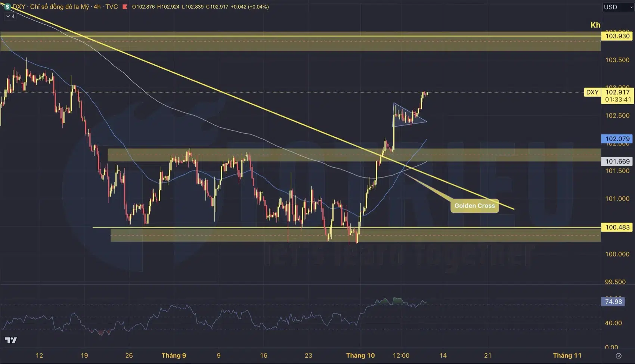
Task: Click the 12:00 time axis label
Action: [401, 355]
